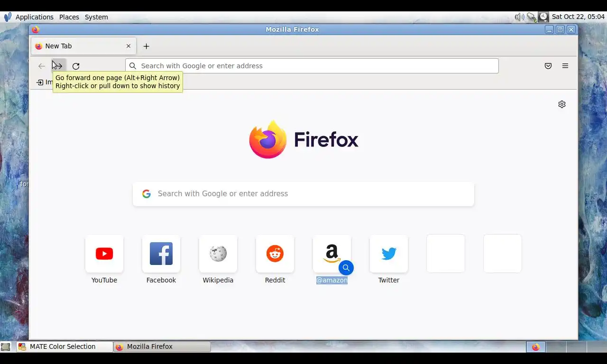Viewport: 607px width, 364px height.
Task: Switch to MATE Color Selection in taskbar
Action: [65, 346]
